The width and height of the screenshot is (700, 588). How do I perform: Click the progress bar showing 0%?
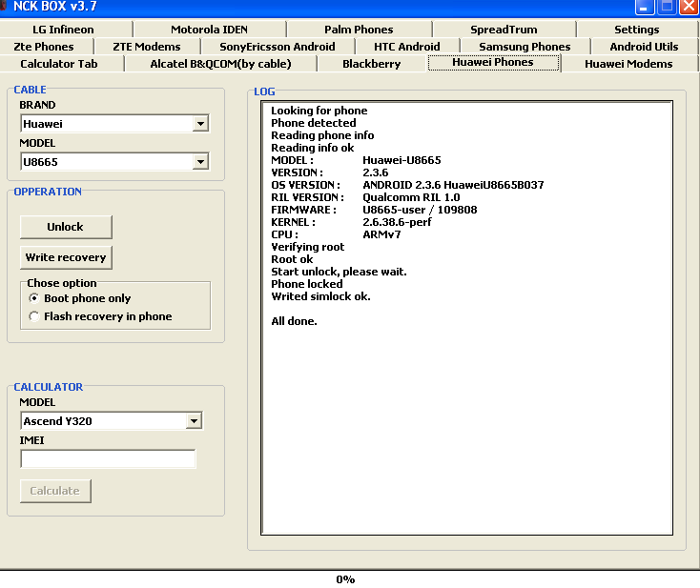(345, 578)
